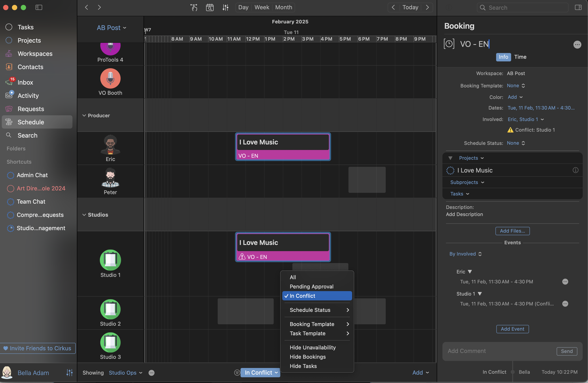588x383 pixels.
Task: Toggle the left sidebar panel icon
Action: coord(39,8)
